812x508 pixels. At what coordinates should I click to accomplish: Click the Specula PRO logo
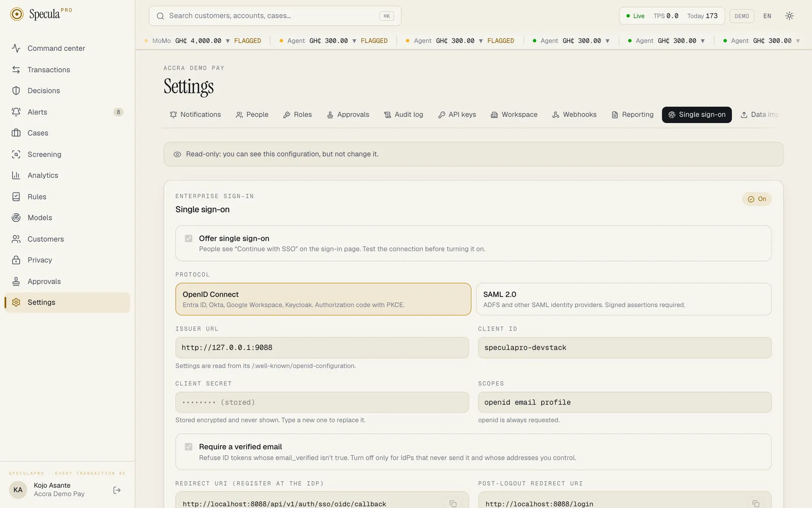[41, 14]
